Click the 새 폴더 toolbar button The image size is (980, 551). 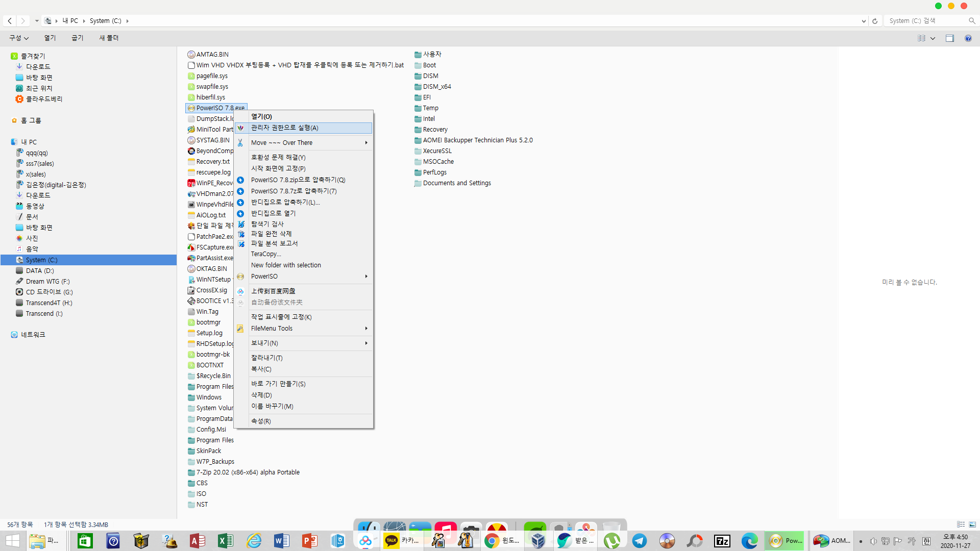pyautogui.click(x=109, y=38)
